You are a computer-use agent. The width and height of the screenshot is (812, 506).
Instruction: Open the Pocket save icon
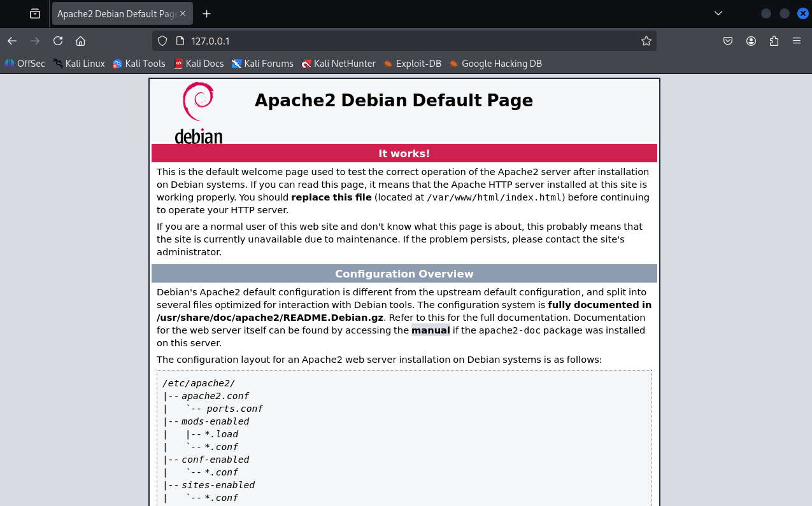(728, 41)
